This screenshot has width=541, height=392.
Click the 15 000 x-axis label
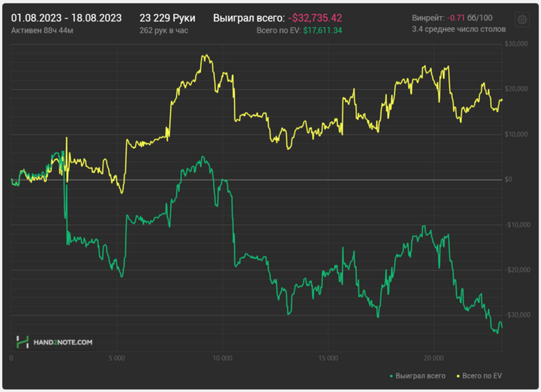pyautogui.click(x=328, y=359)
